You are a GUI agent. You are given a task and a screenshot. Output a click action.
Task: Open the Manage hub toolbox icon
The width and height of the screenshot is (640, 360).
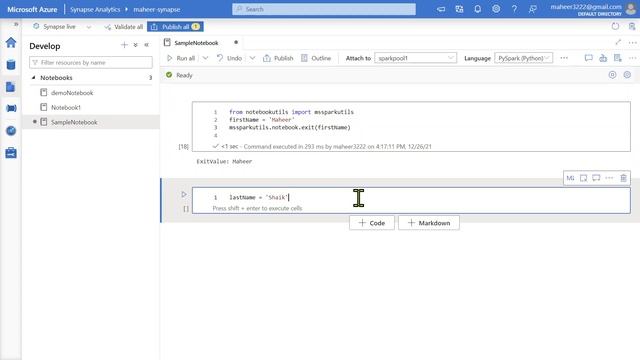pyautogui.click(x=11, y=153)
